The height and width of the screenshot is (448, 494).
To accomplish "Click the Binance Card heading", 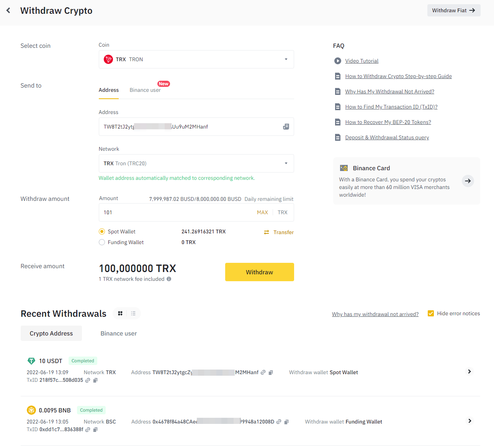I will coord(371,168).
